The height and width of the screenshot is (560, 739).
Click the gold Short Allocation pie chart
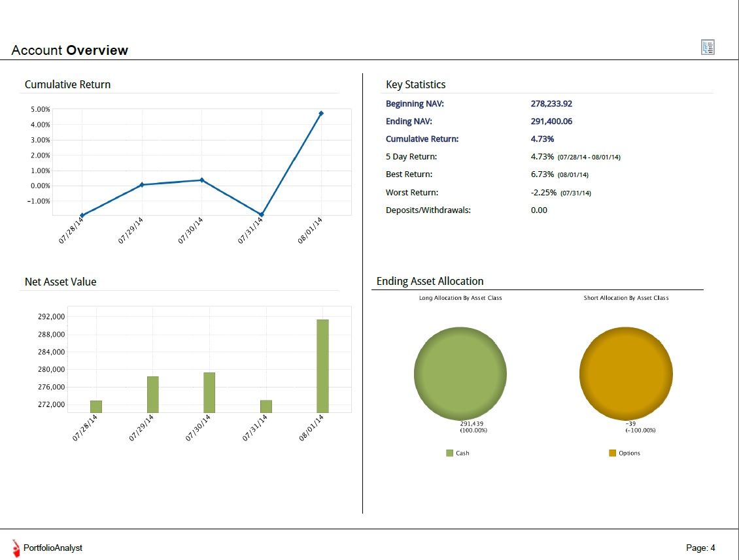pyautogui.click(x=626, y=374)
